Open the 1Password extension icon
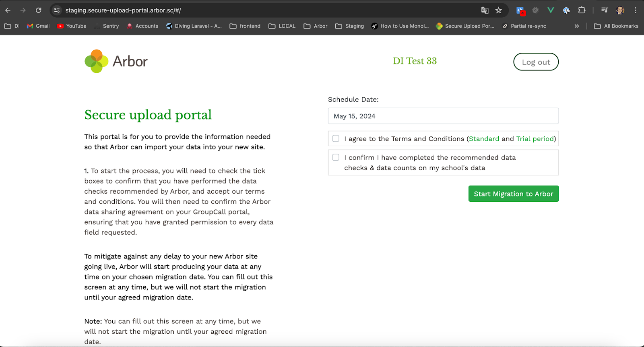This screenshot has height=347, width=644. (566, 10)
